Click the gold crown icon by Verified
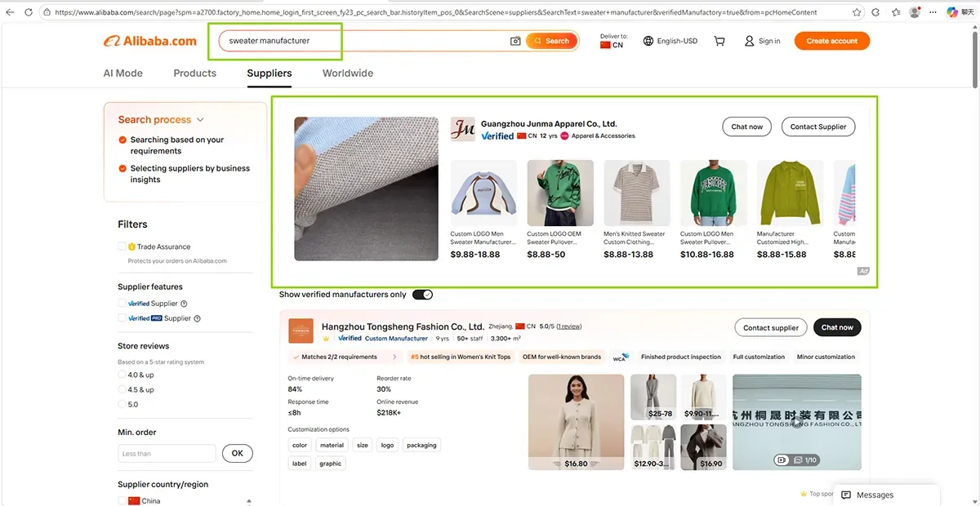Screen dimensions: 980x506 tap(327, 338)
